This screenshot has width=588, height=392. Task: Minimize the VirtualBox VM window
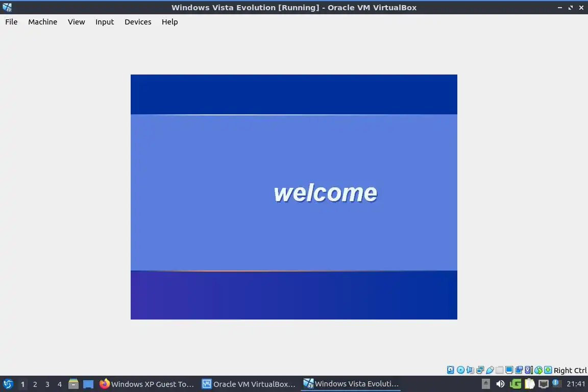tap(560, 8)
